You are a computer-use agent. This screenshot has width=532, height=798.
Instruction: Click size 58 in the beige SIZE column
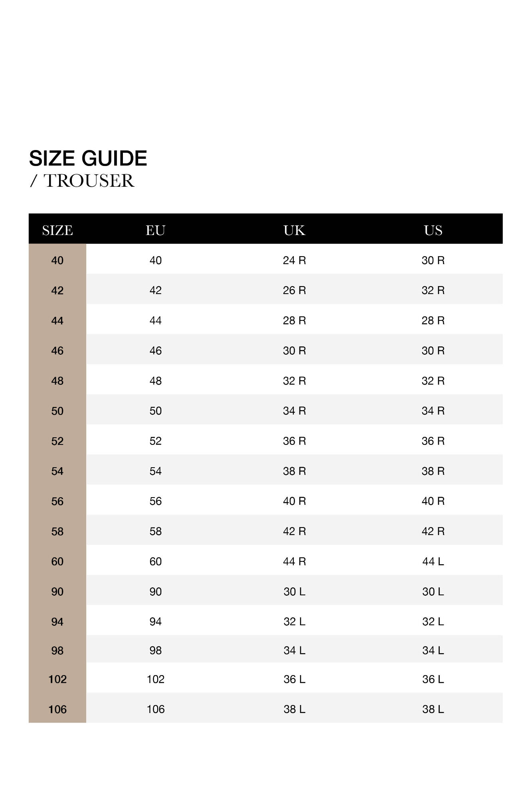[x=57, y=531]
